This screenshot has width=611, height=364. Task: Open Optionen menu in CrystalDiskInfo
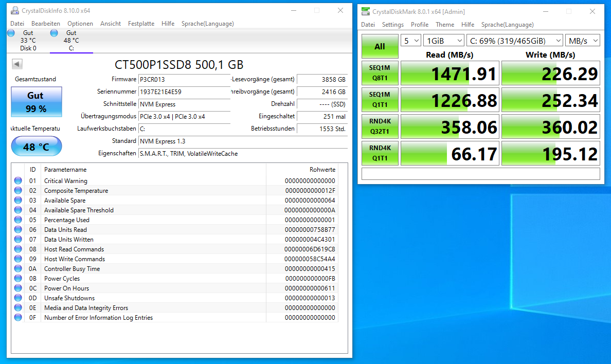pyautogui.click(x=80, y=23)
